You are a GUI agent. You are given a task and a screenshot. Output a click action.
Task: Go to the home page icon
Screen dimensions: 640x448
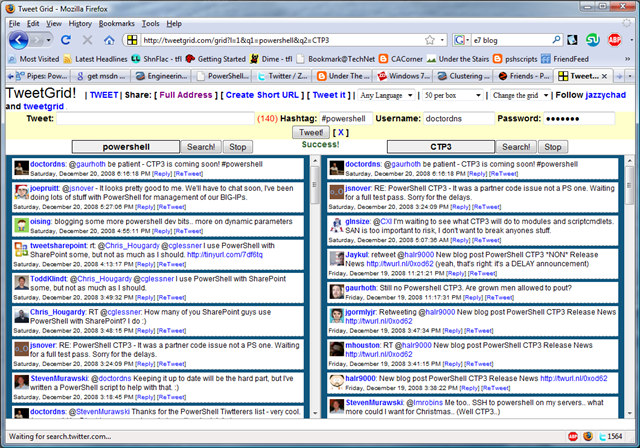[x=109, y=40]
